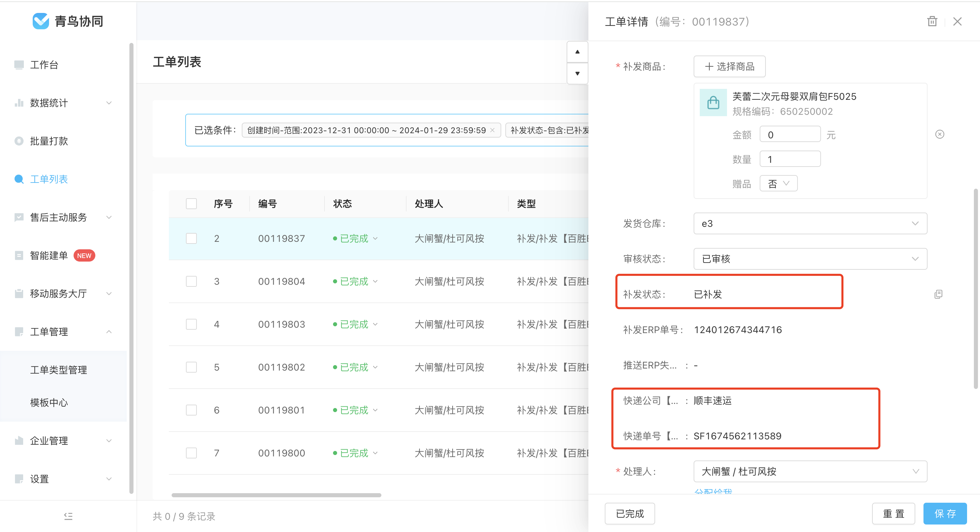The width and height of the screenshot is (980, 532).
Task: Expand the 企业管理 sidebar menu
Action: coord(63,440)
